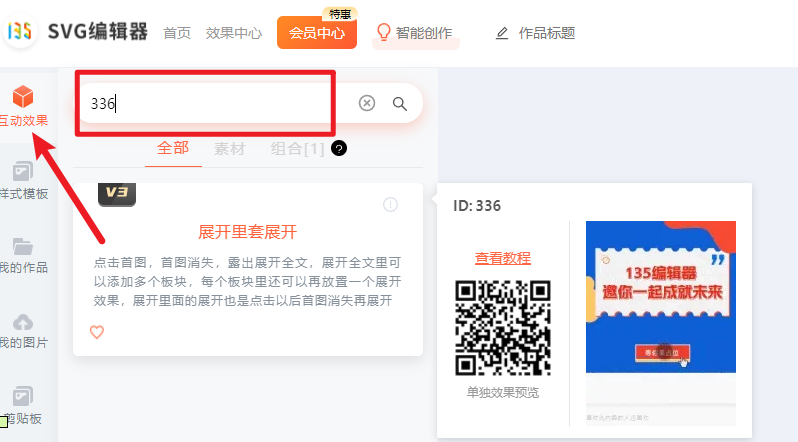
Task: Open the 我的图片 upload panel
Action: 23,331
